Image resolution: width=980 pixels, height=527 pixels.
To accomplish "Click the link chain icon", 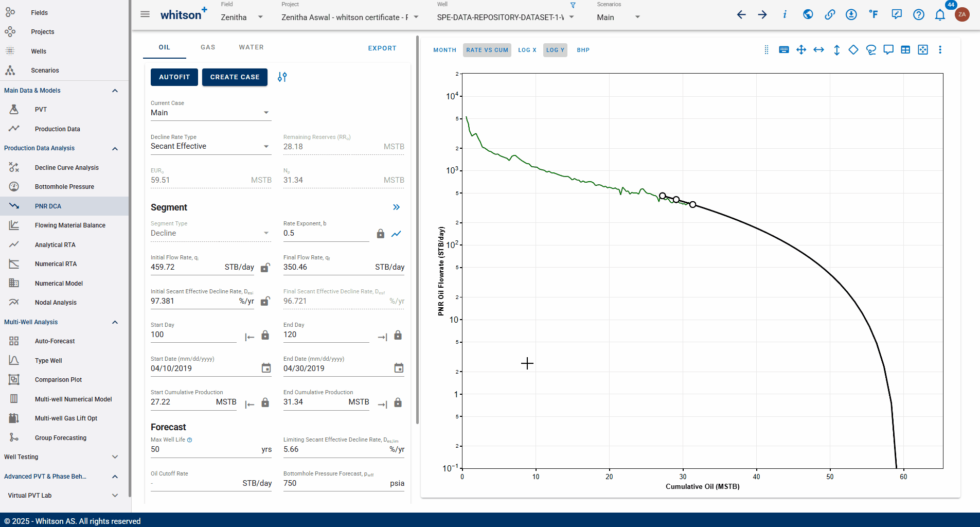I will tap(830, 14).
